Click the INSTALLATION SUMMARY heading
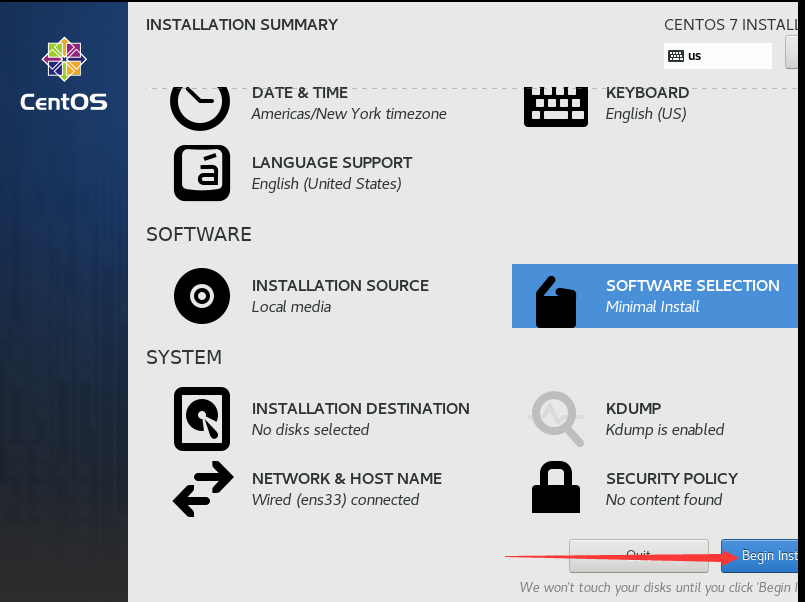The image size is (805, 602). pos(242,25)
